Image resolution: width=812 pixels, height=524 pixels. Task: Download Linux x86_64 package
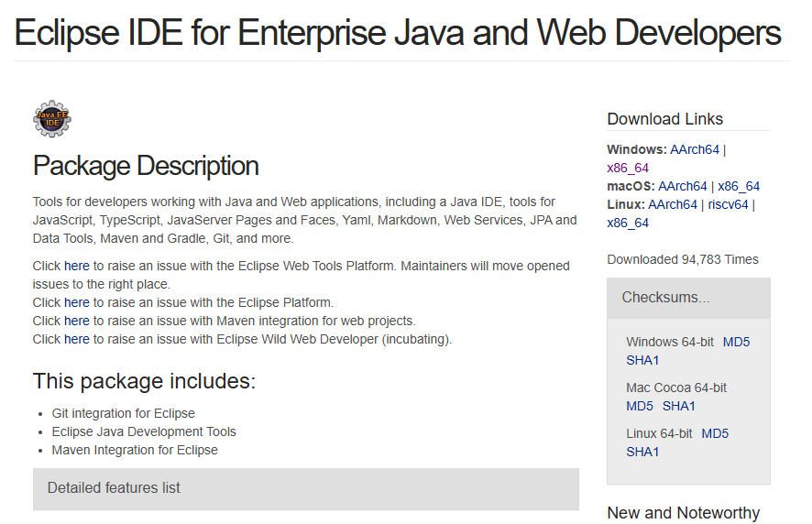(x=628, y=223)
